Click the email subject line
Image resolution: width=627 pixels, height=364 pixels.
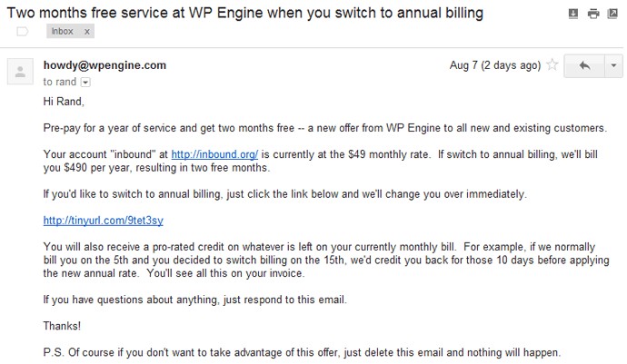point(245,13)
